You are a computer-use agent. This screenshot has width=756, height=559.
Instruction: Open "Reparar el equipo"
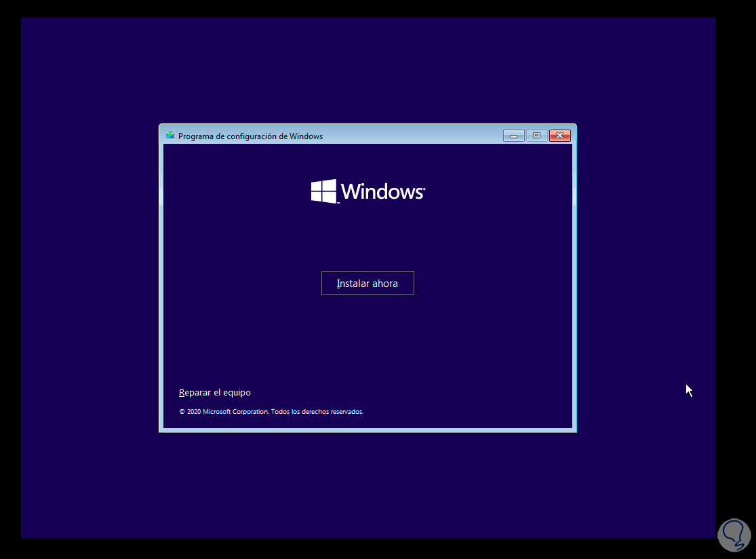click(x=214, y=392)
